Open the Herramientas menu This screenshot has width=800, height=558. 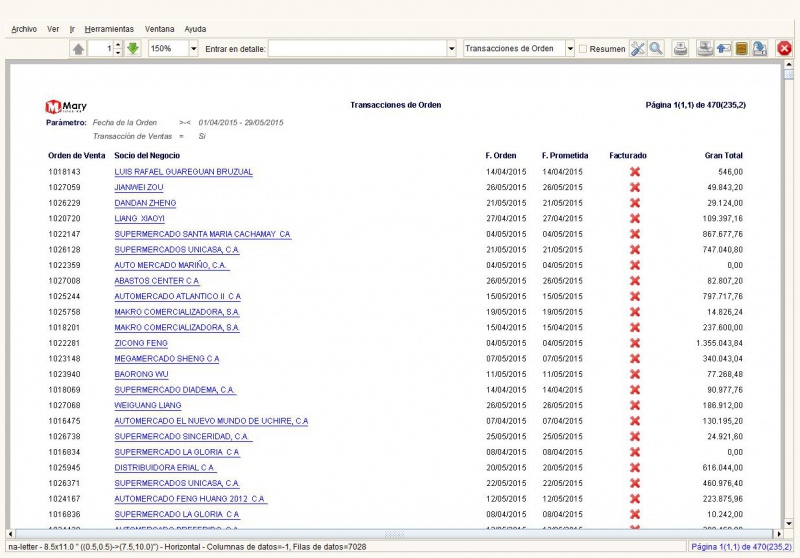click(x=109, y=29)
